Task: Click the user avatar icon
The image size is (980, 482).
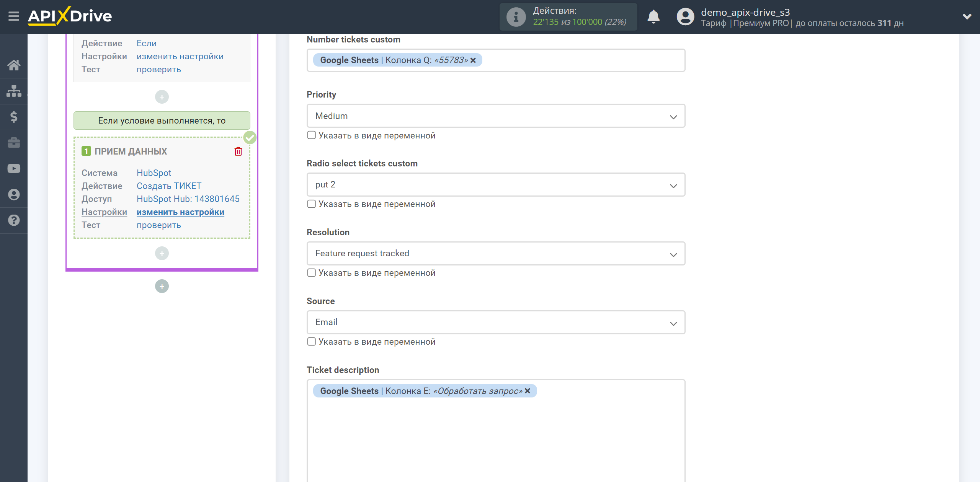Action: [x=685, y=17]
